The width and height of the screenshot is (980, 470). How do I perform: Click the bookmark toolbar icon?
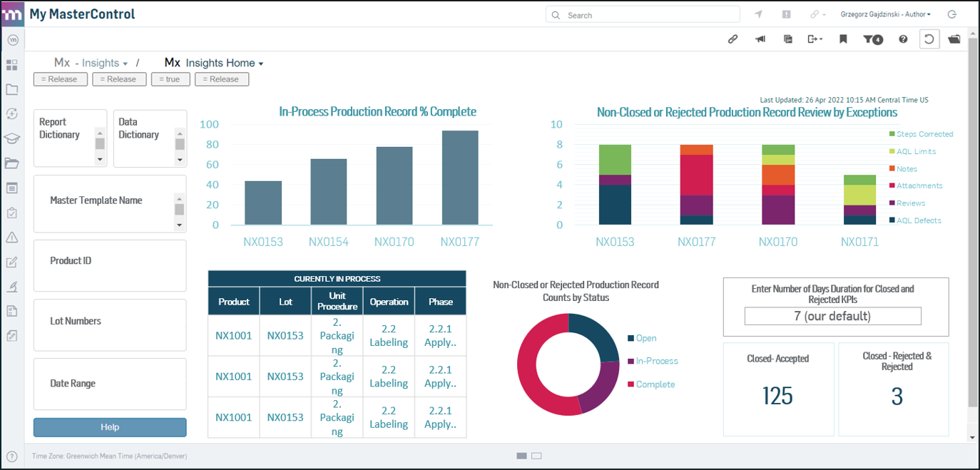point(843,39)
